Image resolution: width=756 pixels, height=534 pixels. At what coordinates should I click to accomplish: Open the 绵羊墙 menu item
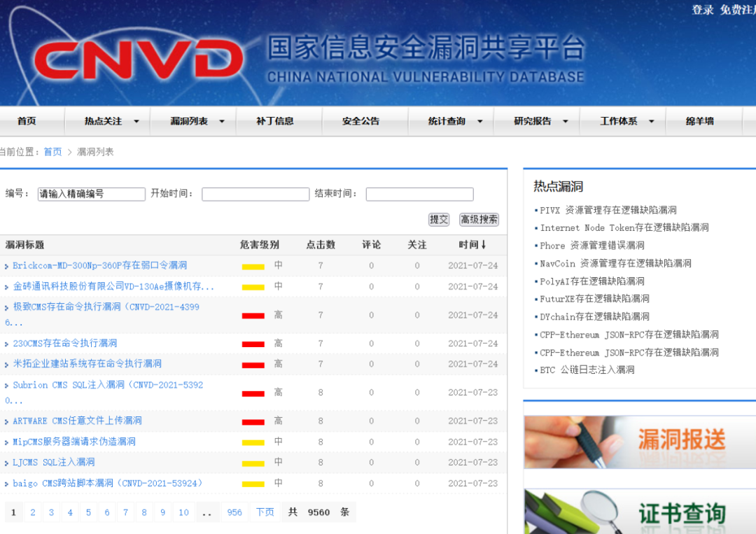(699, 121)
